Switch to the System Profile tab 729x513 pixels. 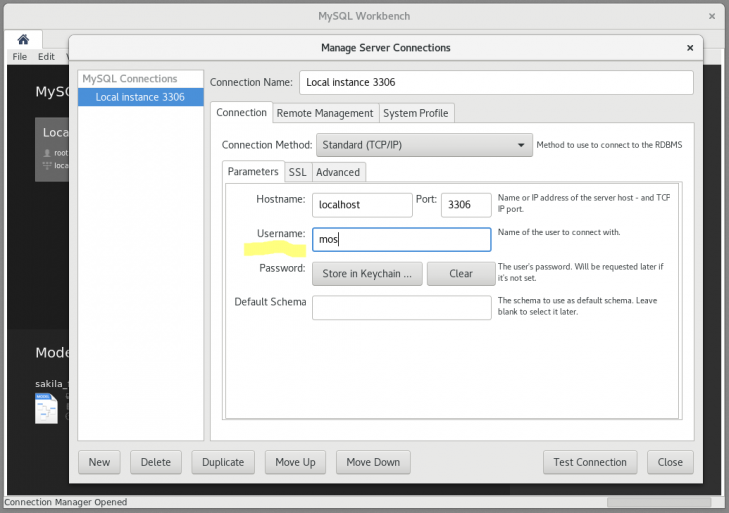click(416, 113)
